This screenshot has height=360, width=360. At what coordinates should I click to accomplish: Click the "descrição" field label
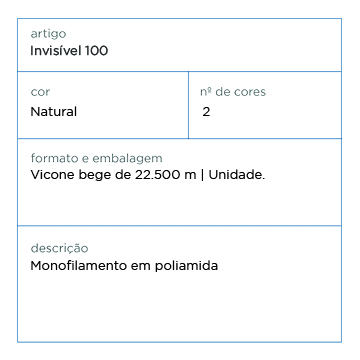coord(59,248)
